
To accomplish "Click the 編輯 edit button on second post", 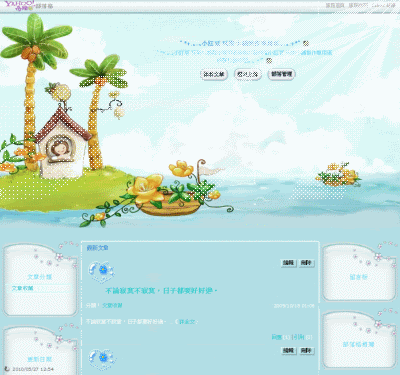I will point(288,351).
